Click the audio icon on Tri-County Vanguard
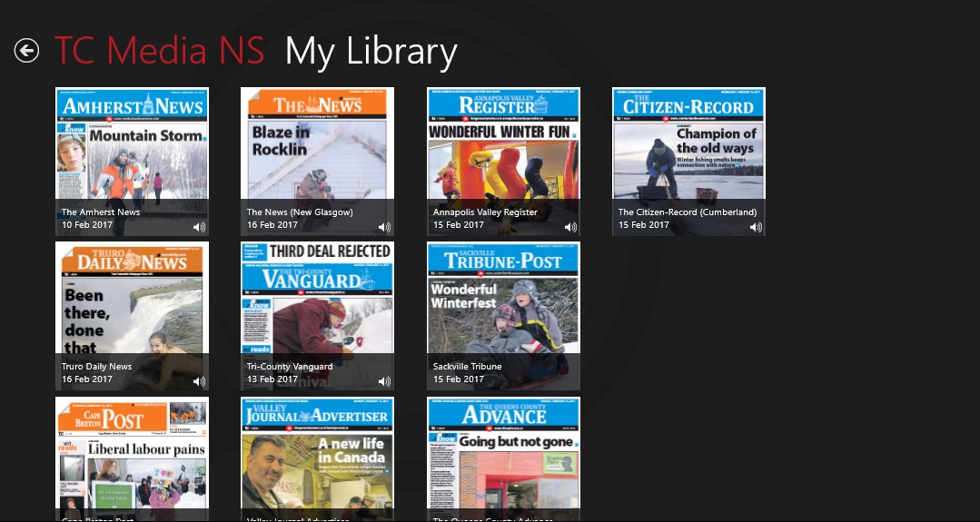 384,381
